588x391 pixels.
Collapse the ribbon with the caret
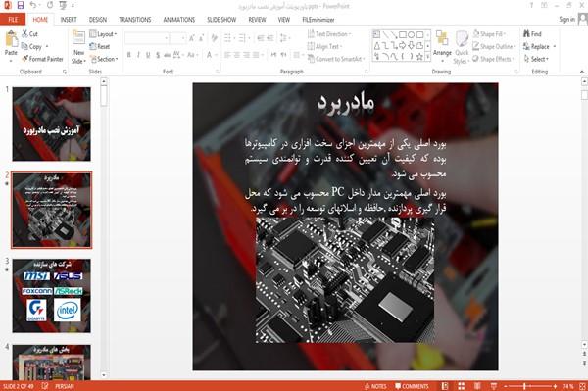(582, 72)
